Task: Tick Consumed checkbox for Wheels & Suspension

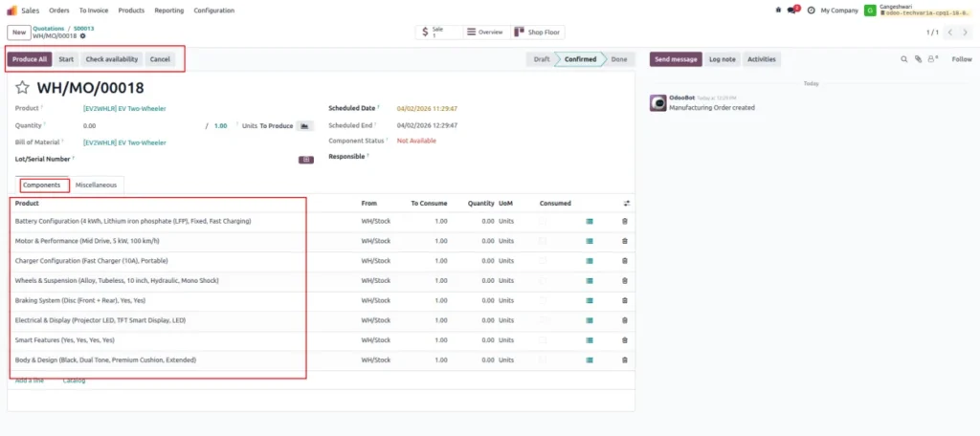Action: point(543,280)
